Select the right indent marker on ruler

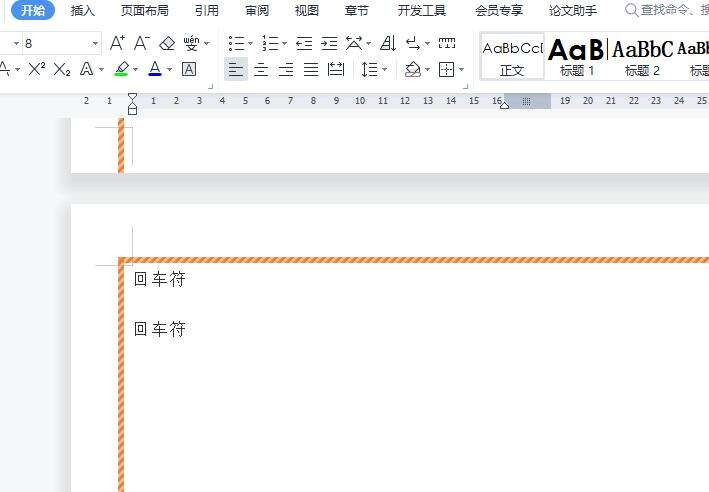pyautogui.click(x=504, y=105)
